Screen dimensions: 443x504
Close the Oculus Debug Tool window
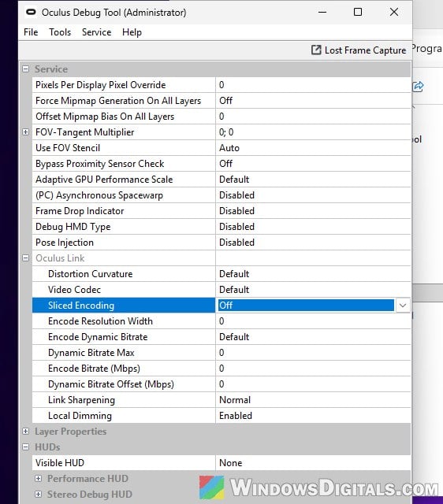click(394, 13)
